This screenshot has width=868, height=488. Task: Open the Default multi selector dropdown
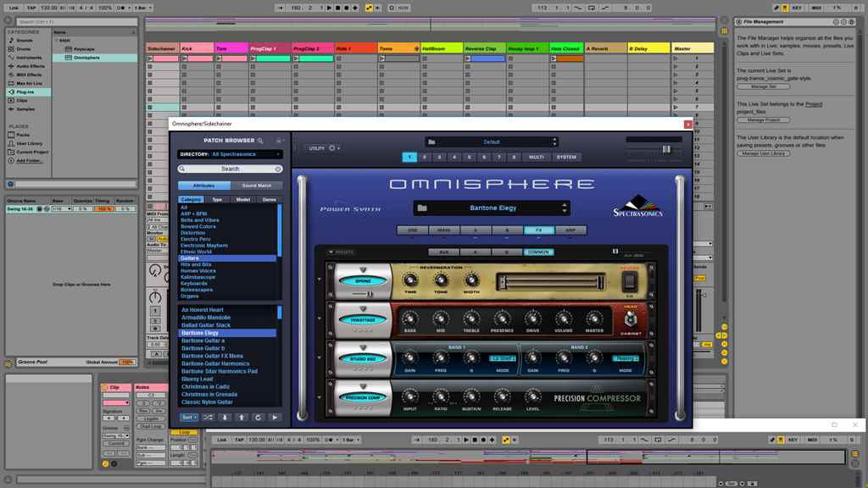tap(492, 142)
